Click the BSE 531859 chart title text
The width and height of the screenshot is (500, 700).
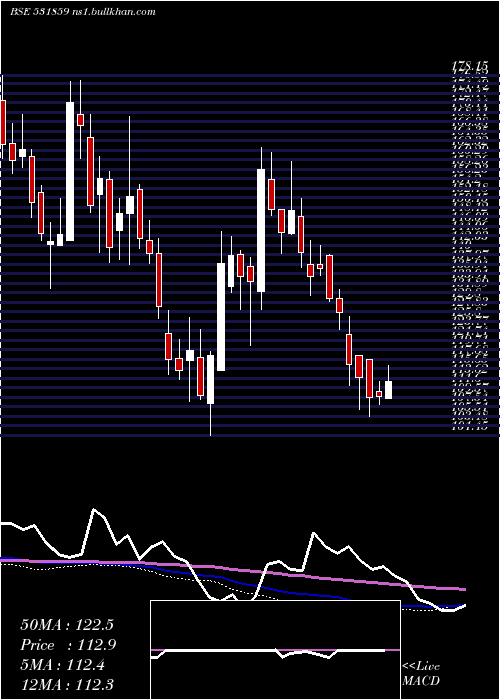click(x=83, y=12)
